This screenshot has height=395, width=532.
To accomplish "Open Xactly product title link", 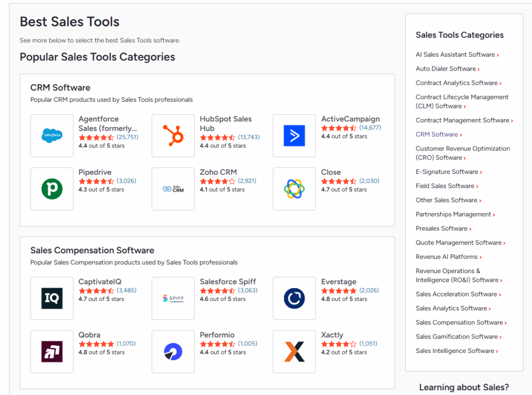I will click(332, 335).
